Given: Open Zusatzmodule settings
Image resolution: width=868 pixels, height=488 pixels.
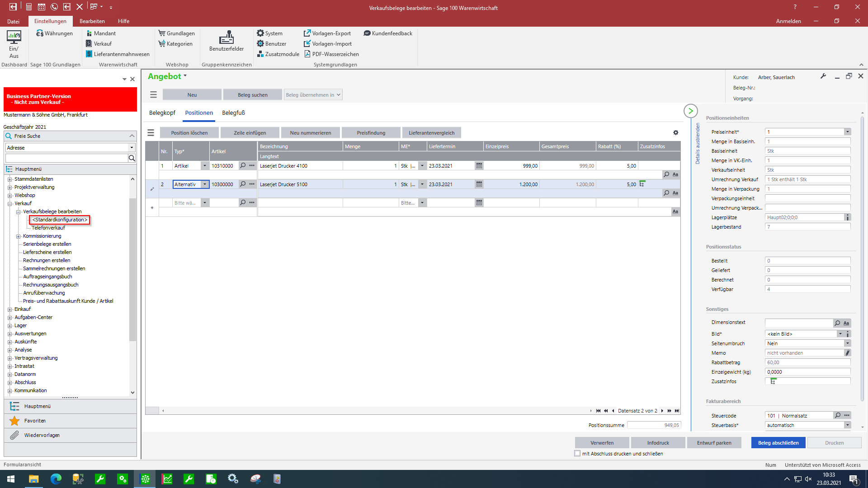Looking at the screenshot, I should pyautogui.click(x=278, y=54).
